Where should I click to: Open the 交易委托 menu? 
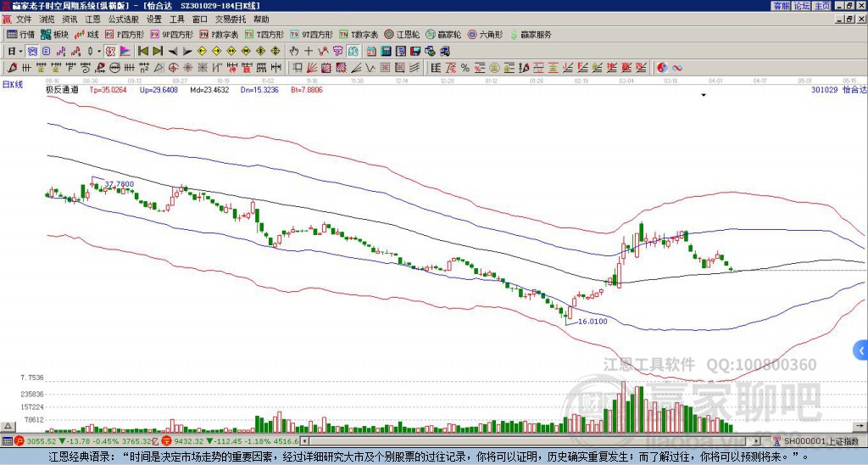[231, 20]
